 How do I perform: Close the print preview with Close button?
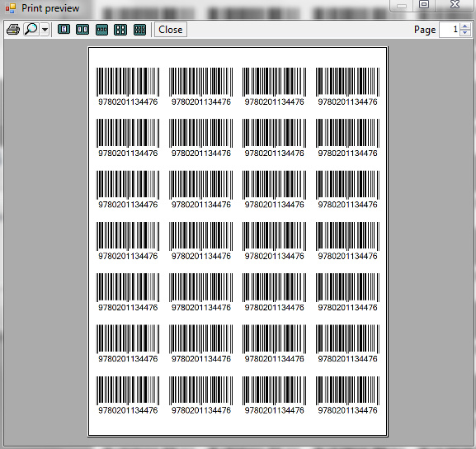[x=171, y=30]
